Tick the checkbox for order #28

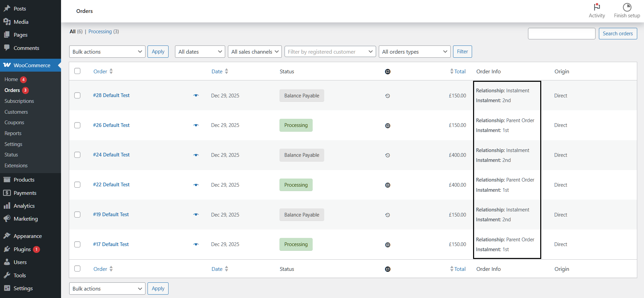[77, 95]
